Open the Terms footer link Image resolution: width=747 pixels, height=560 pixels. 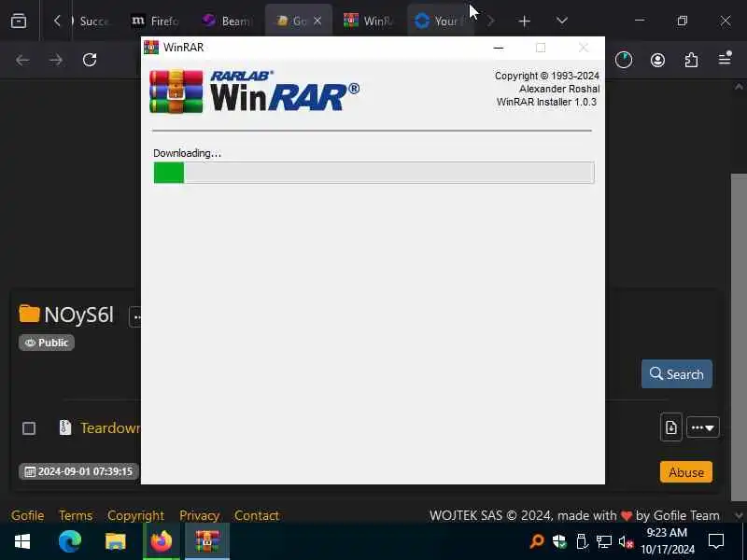pos(76,515)
